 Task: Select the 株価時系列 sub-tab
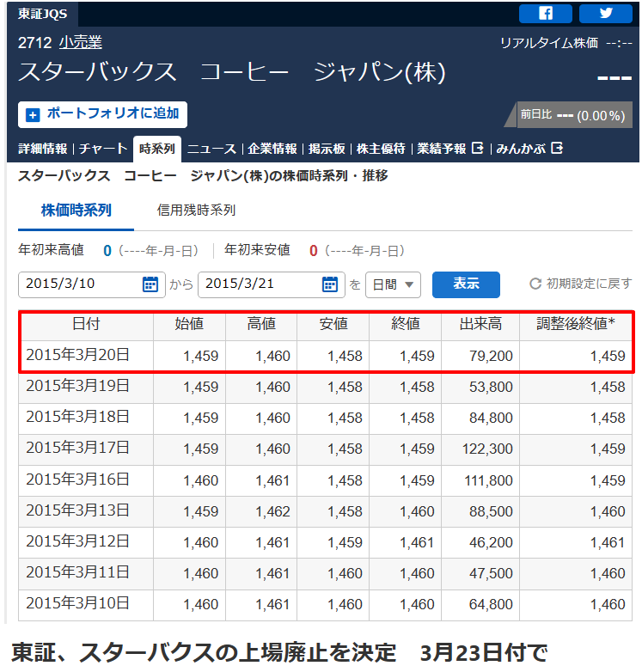tap(76, 211)
